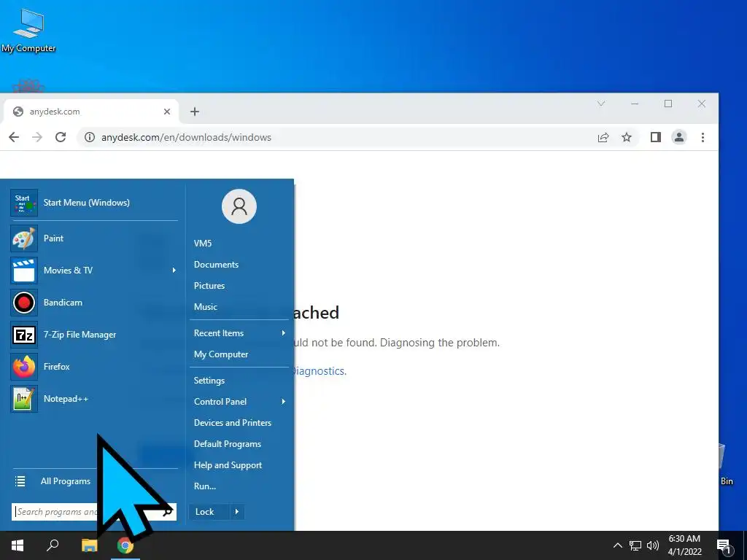Click the user account avatar
The height and width of the screenshot is (560, 747).
239,206
